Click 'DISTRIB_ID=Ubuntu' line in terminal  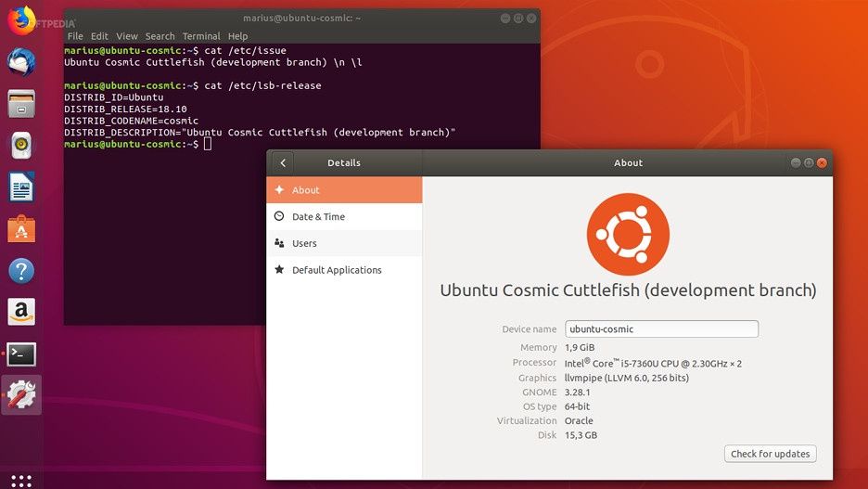(x=113, y=97)
